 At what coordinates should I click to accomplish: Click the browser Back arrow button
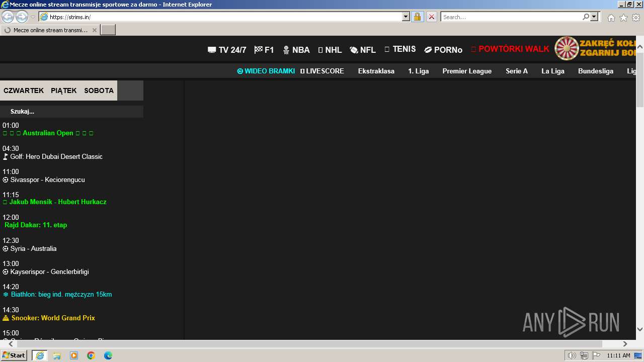8,17
